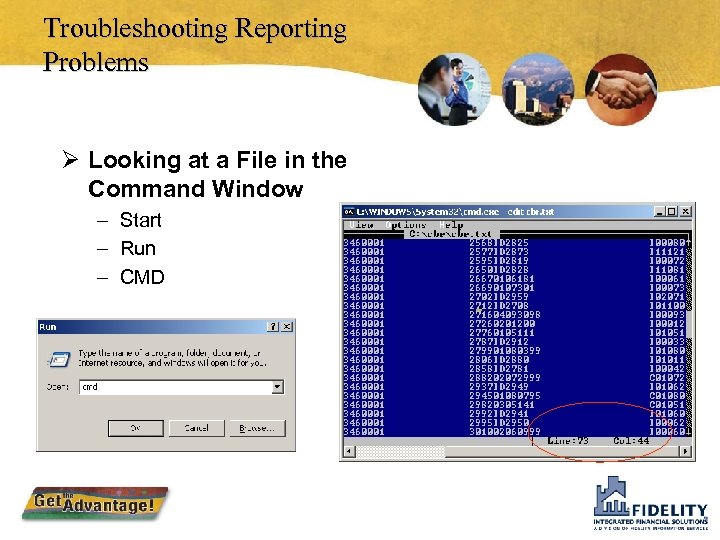Click the Browse... button in Run dialog
720x540 pixels.
pyautogui.click(x=257, y=428)
